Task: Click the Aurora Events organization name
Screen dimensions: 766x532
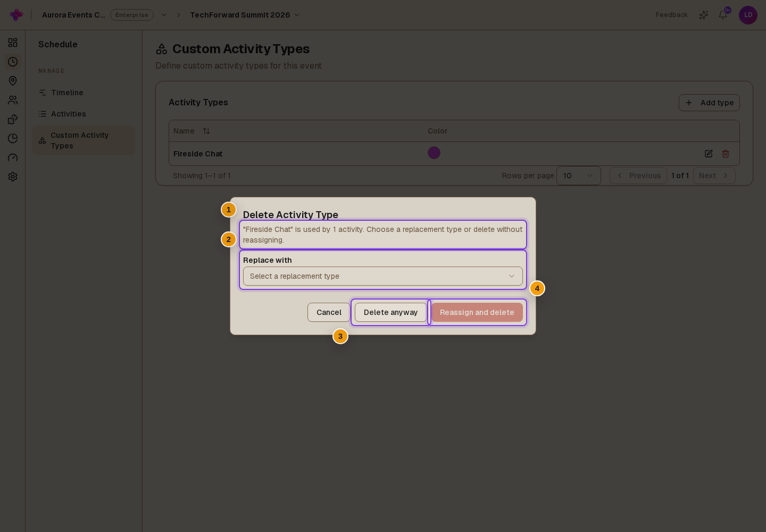Action: (73, 15)
